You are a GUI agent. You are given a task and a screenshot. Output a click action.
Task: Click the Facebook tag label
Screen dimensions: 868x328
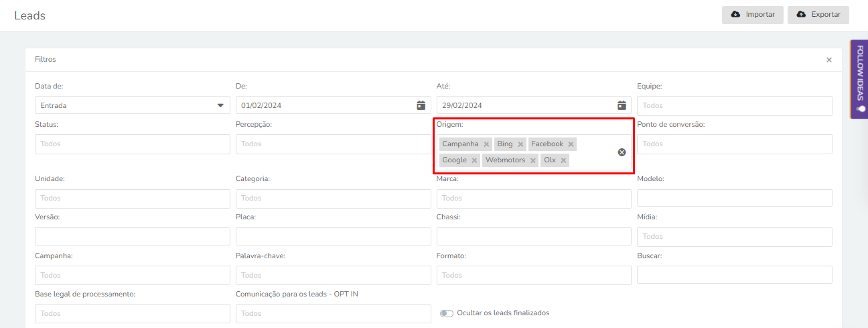[x=547, y=144]
